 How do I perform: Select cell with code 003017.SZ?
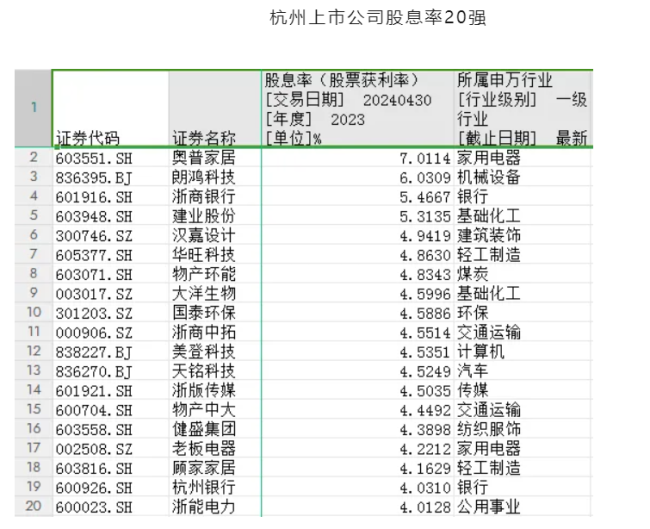(111, 293)
